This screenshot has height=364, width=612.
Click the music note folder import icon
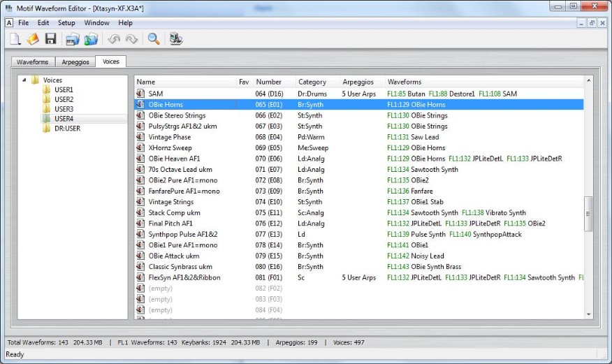click(91, 39)
